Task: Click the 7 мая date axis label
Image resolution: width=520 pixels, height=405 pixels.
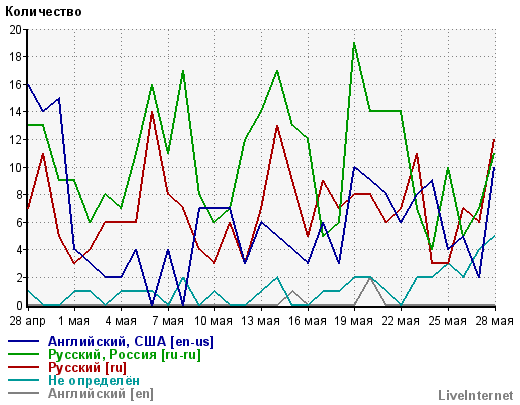Action: pos(168,321)
